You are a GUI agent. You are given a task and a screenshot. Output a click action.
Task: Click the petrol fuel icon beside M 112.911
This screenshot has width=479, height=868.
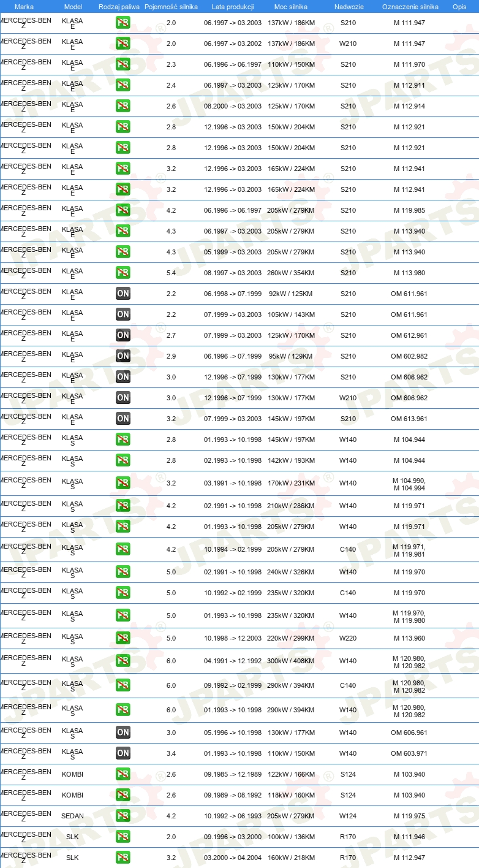point(123,85)
